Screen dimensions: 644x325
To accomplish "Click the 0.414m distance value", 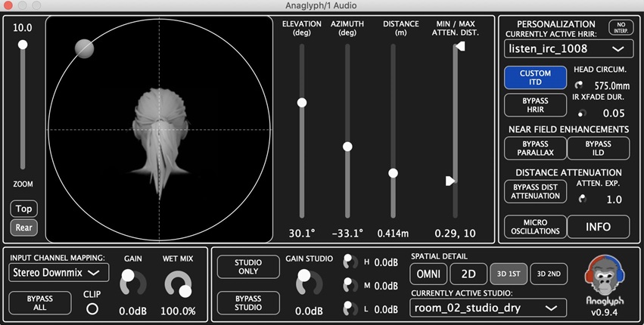I will pyautogui.click(x=393, y=234).
